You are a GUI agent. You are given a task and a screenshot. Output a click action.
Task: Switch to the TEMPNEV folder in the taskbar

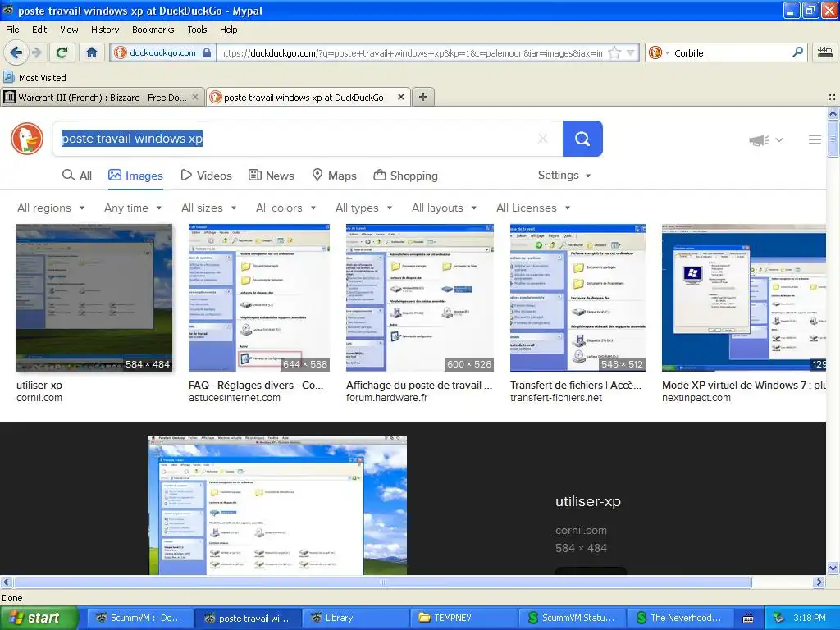[x=463, y=618]
